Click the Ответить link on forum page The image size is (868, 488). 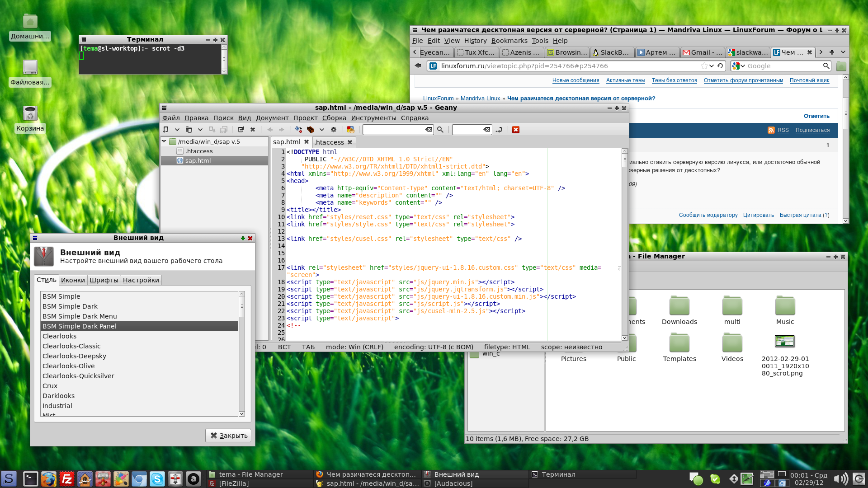(x=816, y=116)
